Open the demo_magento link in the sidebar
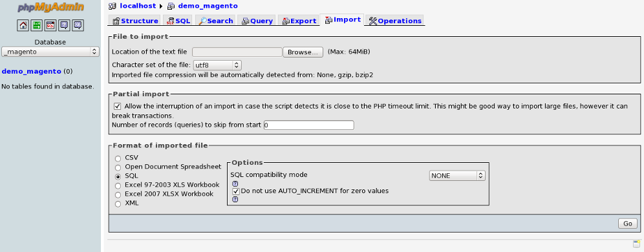This screenshot has height=252, width=644. pyautogui.click(x=32, y=72)
